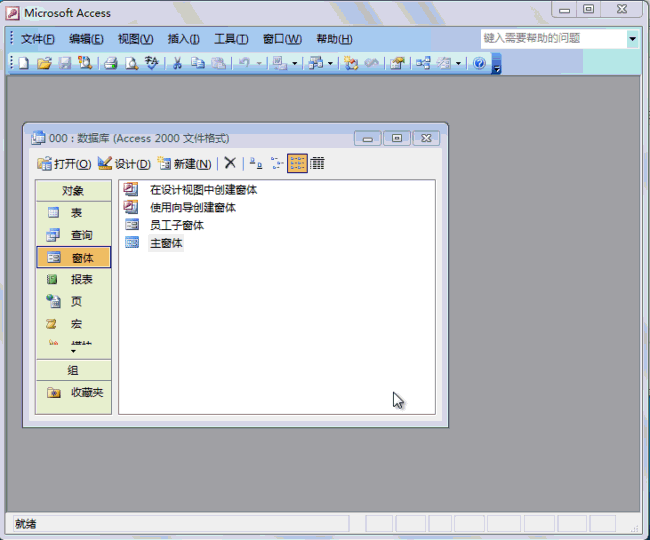Open the 工具(T) menu
Viewport: 650px width, 540px height.
[231, 39]
